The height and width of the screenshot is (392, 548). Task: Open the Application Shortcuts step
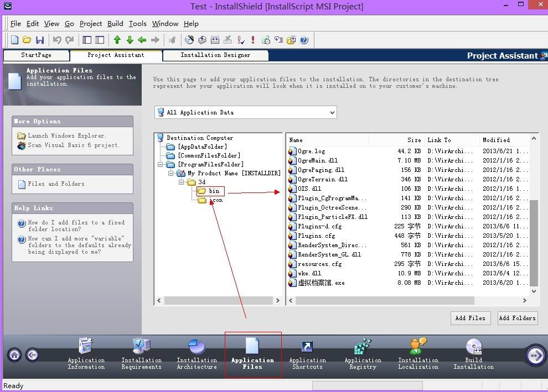pos(308,354)
